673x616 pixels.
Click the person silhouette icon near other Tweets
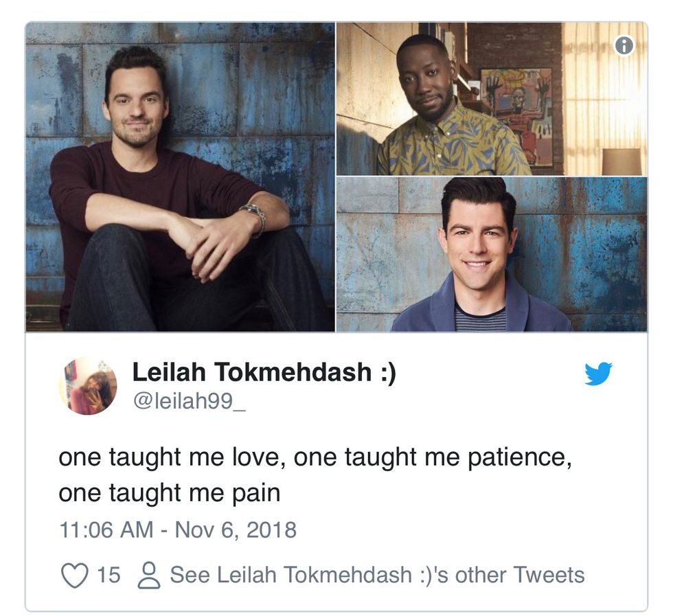click(148, 575)
